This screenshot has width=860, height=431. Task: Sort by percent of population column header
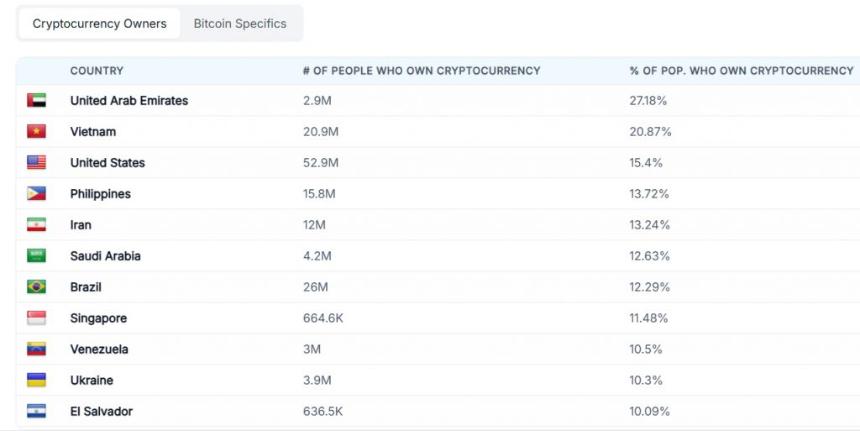point(741,71)
